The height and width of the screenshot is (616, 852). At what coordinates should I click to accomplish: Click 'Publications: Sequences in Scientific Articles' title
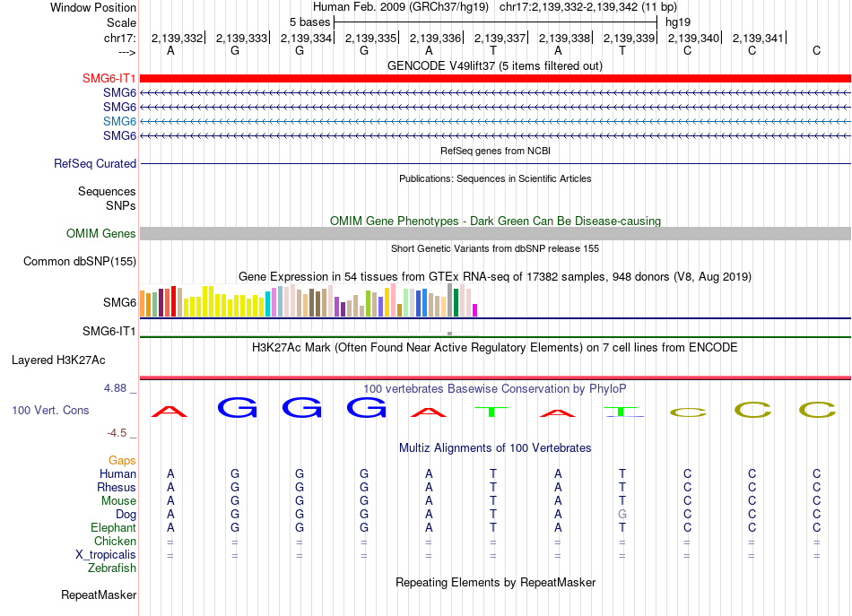(495, 178)
